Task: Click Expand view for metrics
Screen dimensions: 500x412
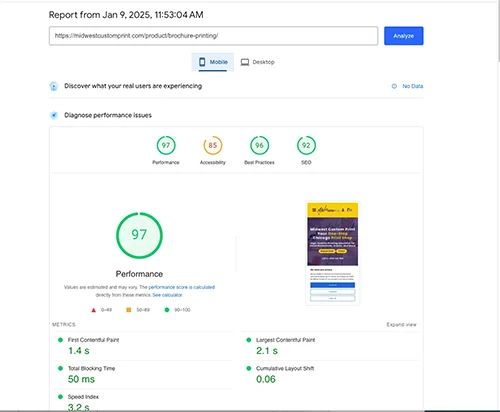Action: (401, 325)
